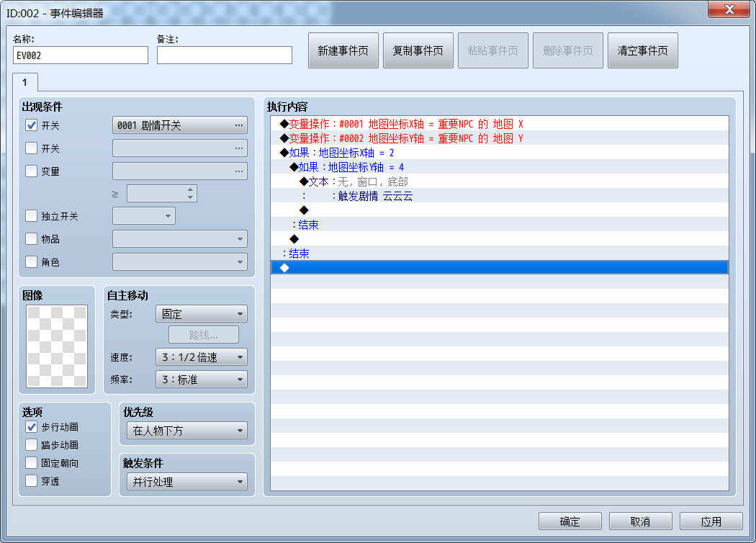Click the empty 备注 input field
756x543 pixels.
225,55
